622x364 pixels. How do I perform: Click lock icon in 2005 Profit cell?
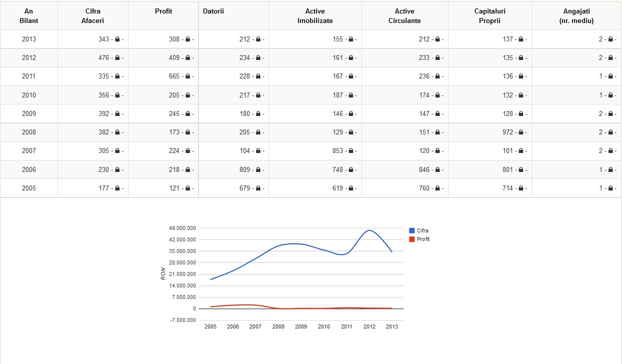coord(188,188)
